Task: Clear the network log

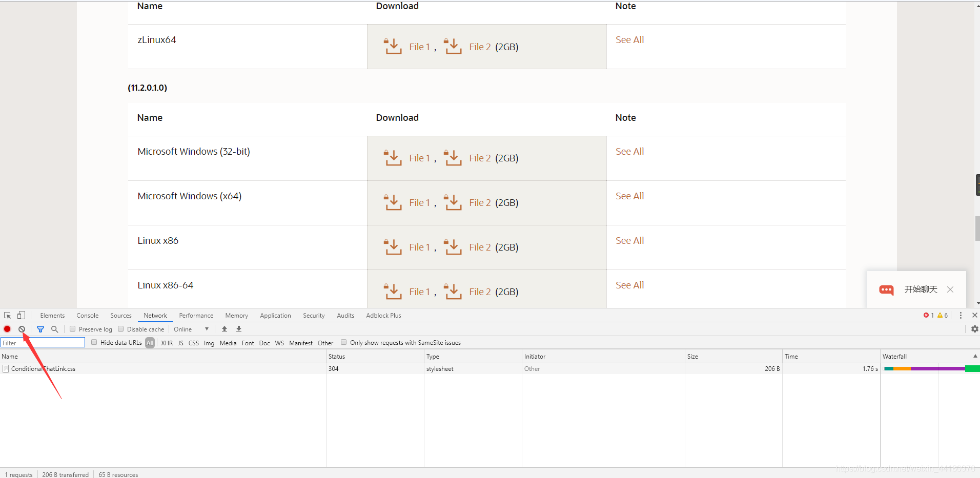Action: (22, 329)
